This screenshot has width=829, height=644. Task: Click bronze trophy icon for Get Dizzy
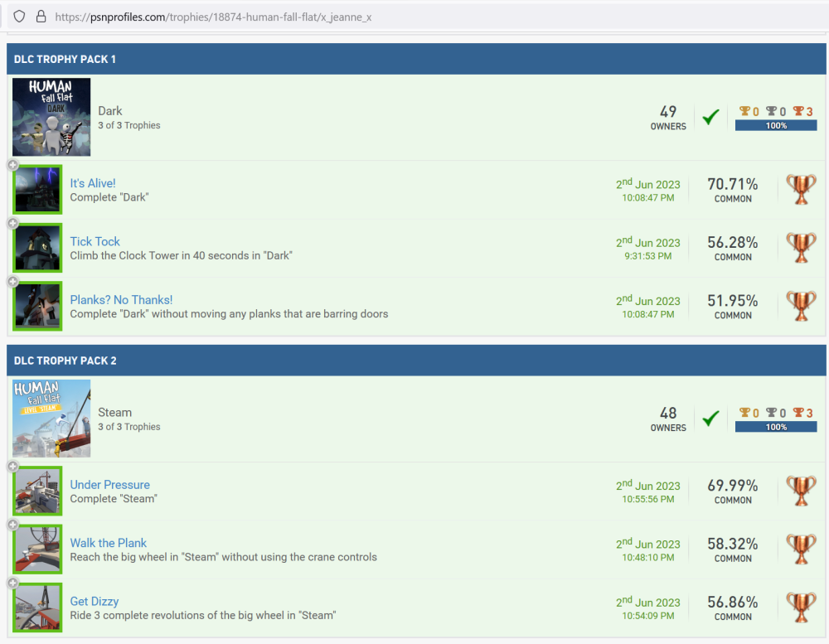pyautogui.click(x=801, y=608)
